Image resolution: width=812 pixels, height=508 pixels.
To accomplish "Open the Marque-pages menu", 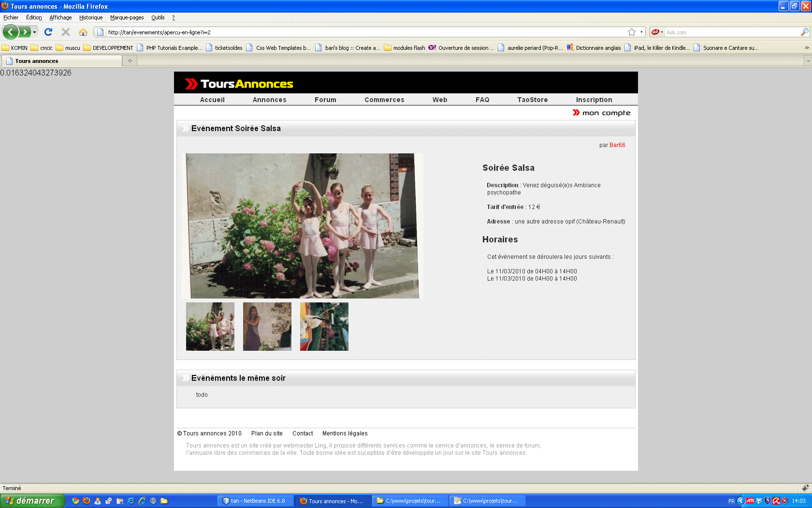I will (x=127, y=17).
